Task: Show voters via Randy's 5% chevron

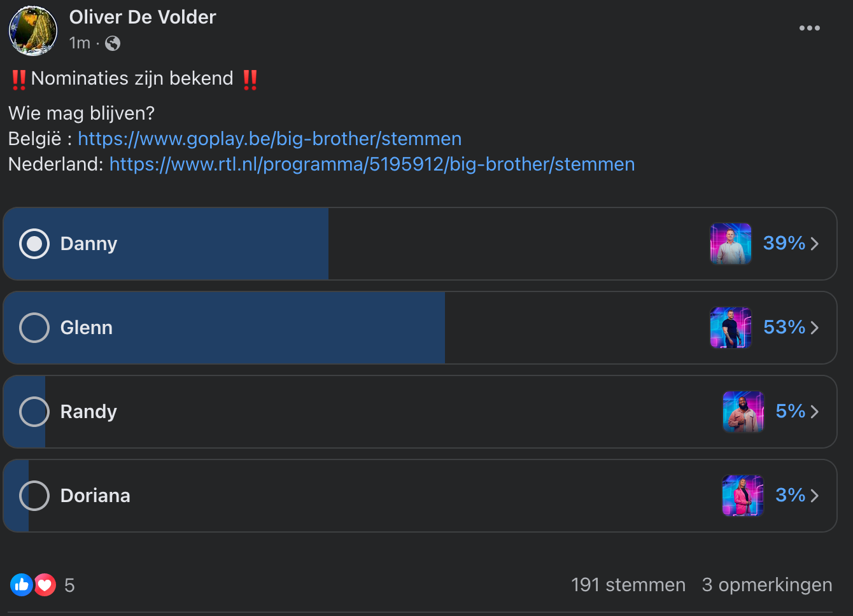Action: tap(815, 412)
